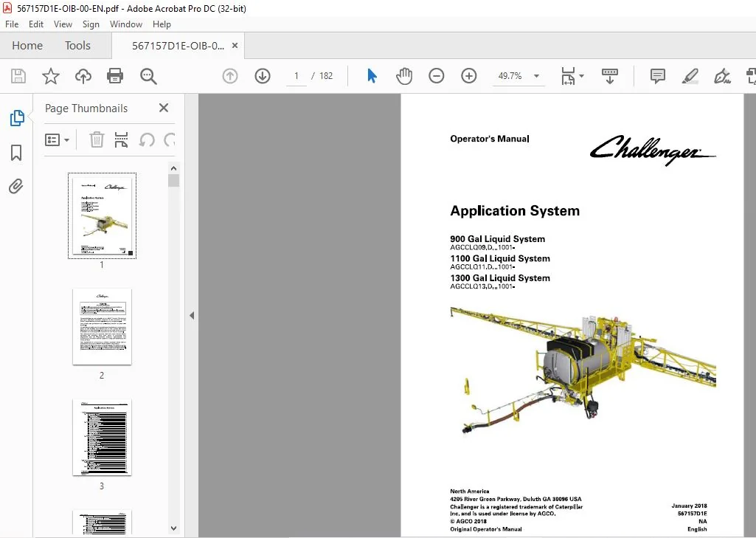This screenshot has height=538, width=756.
Task: Click the fit page width icon
Action: [569, 76]
